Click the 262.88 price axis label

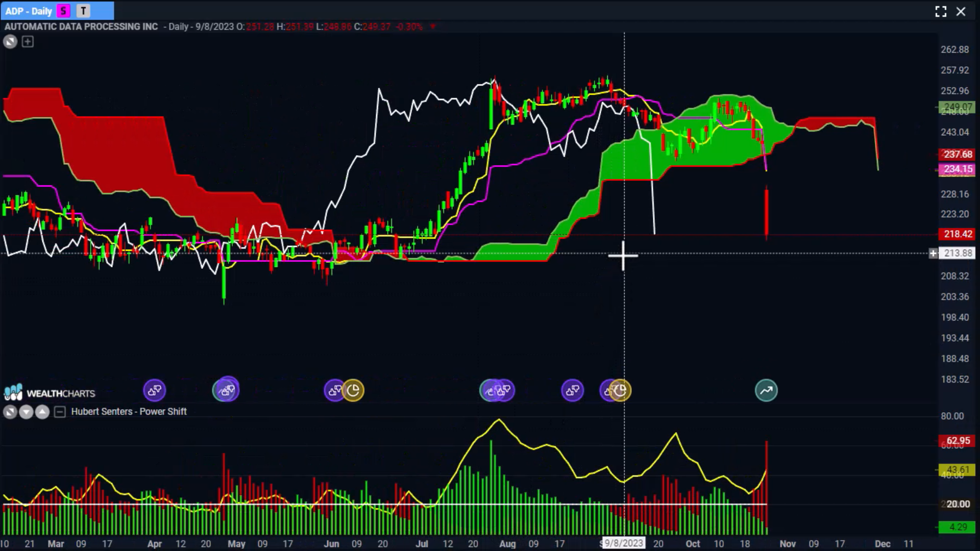coord(954,49)
